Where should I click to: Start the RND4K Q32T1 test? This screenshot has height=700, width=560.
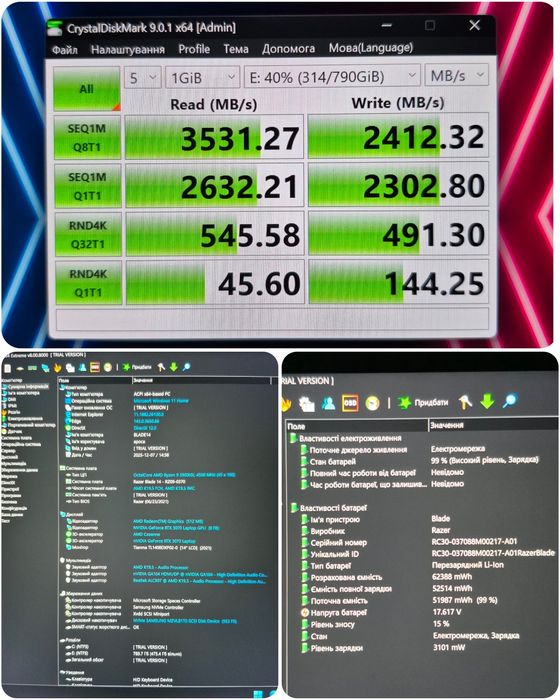click(x=88, y=235)
